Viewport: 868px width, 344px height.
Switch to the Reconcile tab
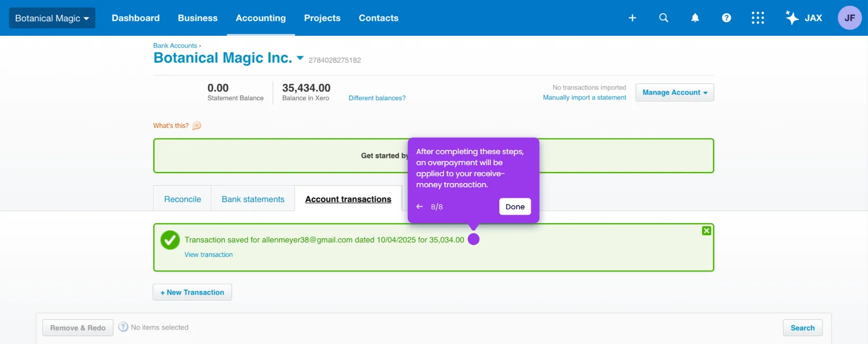[x=182, y=199]
